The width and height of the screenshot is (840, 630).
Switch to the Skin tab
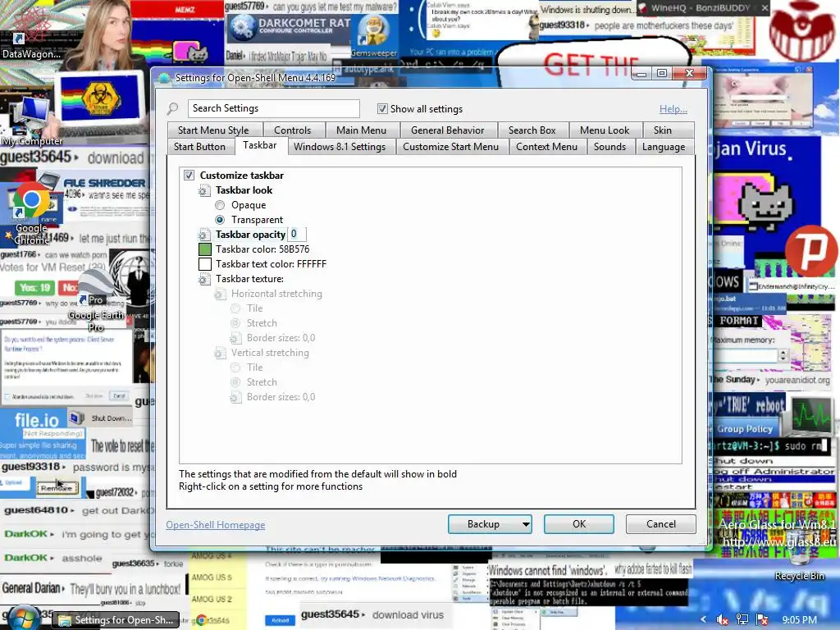point(663,130)
